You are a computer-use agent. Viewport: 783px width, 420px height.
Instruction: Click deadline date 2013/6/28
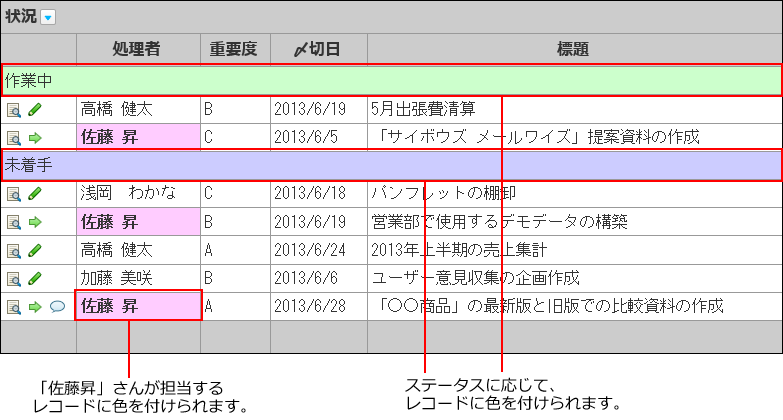(x=310, y=306)
